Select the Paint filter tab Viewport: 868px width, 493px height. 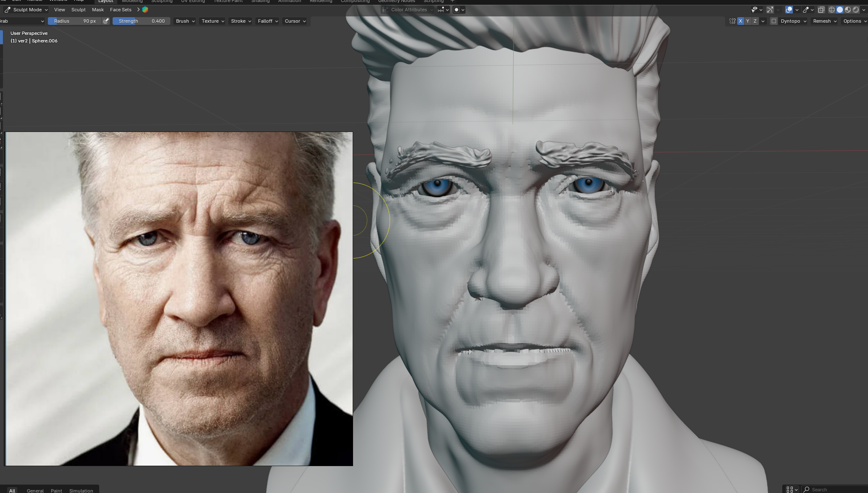tap(56, 490)
